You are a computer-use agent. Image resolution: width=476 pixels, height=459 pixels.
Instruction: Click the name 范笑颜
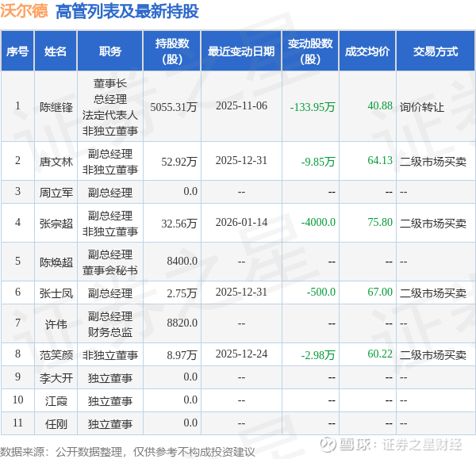click(56, 355)
